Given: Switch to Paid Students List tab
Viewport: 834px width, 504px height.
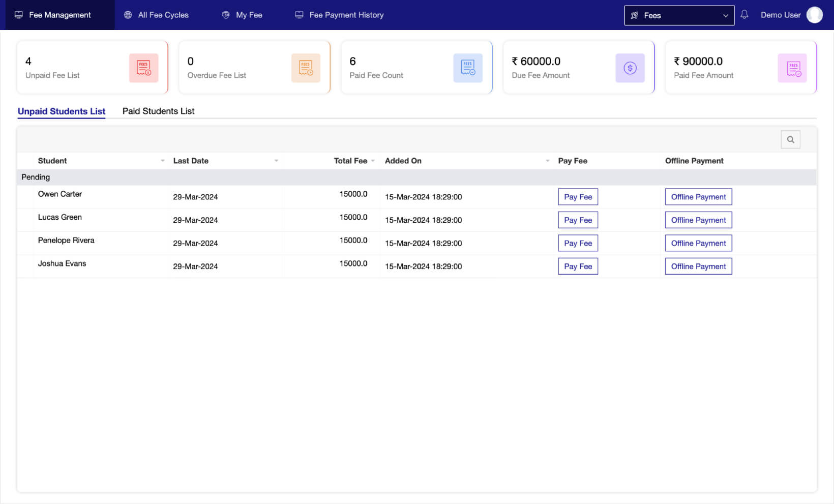Looking at the screenshot, I should coord(158,111).
